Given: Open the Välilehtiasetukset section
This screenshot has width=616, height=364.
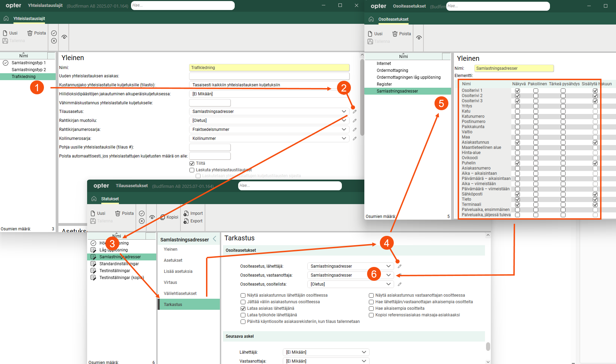Looking at the screenshot, I should pyautogui.click(x=180, y=294).
